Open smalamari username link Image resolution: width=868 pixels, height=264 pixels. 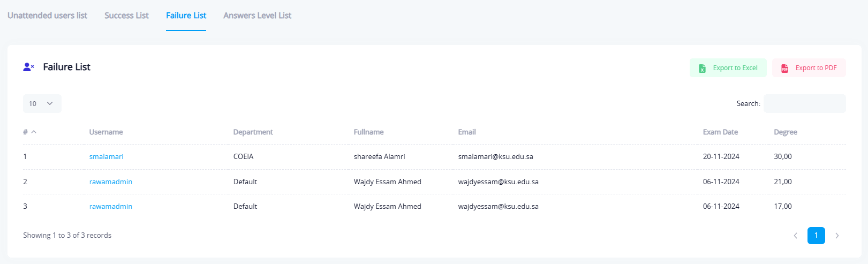click(106, 156)
